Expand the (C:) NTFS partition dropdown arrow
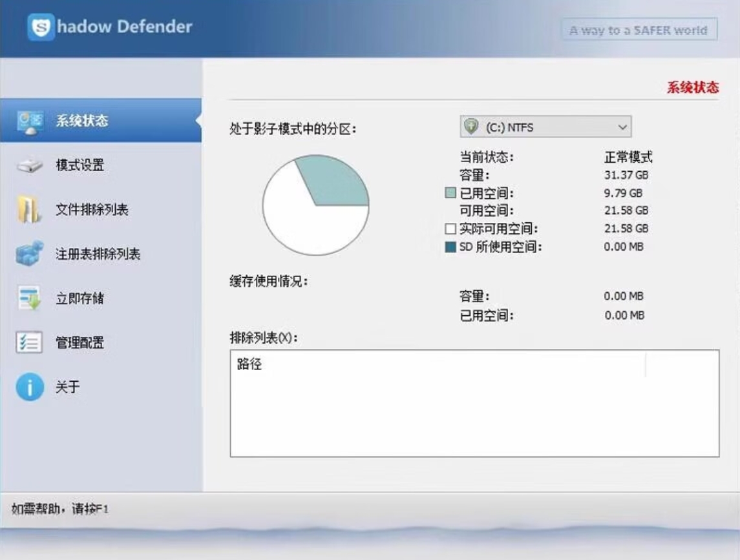Viewport: 740px width, 560px height. [622, 127]
